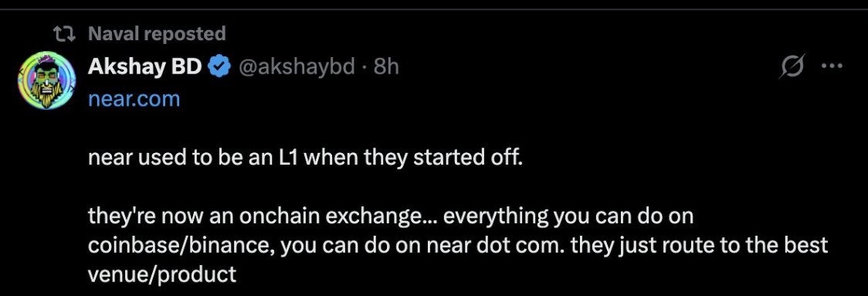Click the blue verified badge
Image resolution: width=868 pixels, height=296 pixels.
point(219,67)
